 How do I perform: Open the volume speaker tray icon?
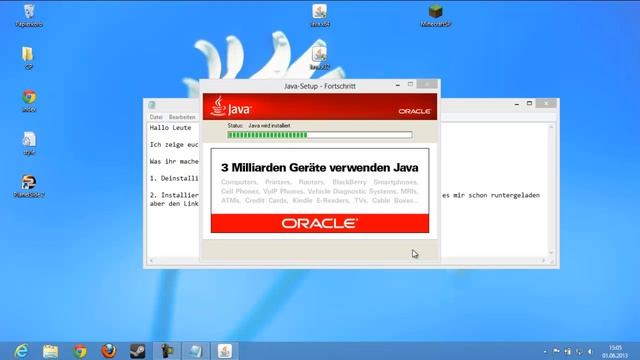click(590, 351)
